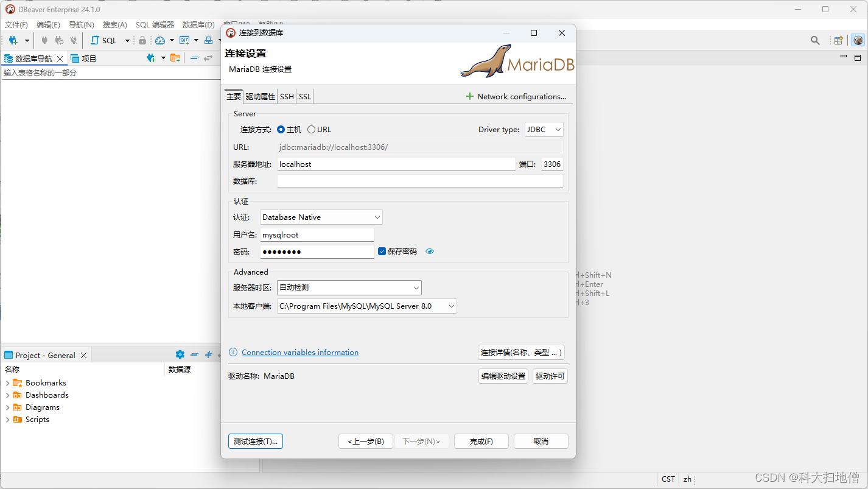This screenshot has height=489, width=868.
Task: Click the new folder icon in database navigator
Action: tap(175, 58)
